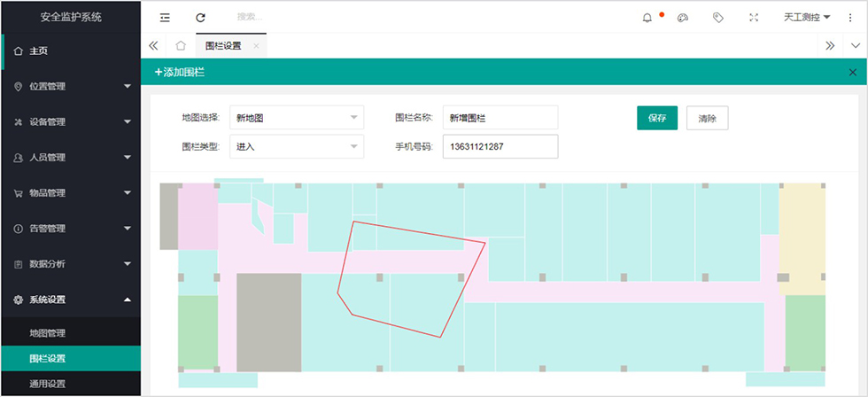Screen dimensions: 868x397
Task: Open the 地图选择 dropdown
Action: click(x=296, y=117)
